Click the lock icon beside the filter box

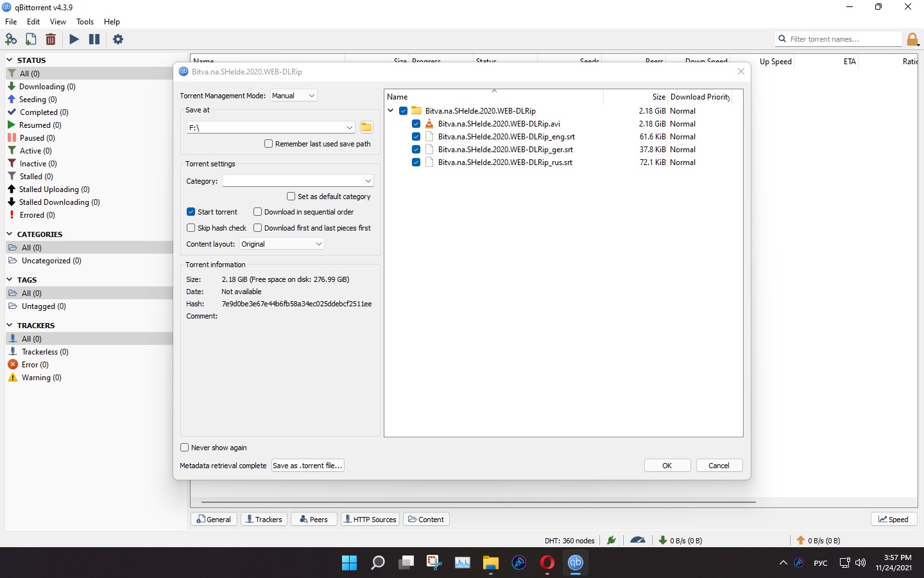click(x=912, y=39)
